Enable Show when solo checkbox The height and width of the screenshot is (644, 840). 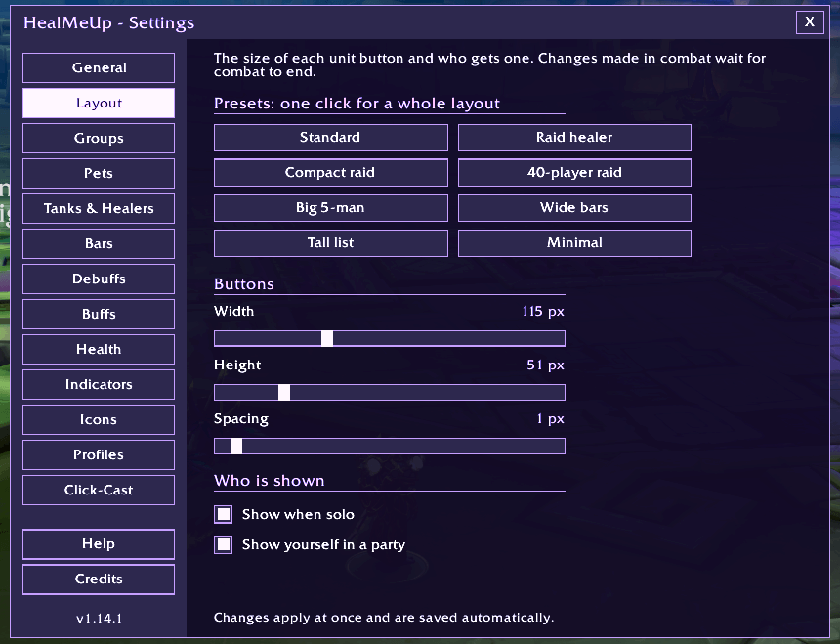tap(224, 514)
